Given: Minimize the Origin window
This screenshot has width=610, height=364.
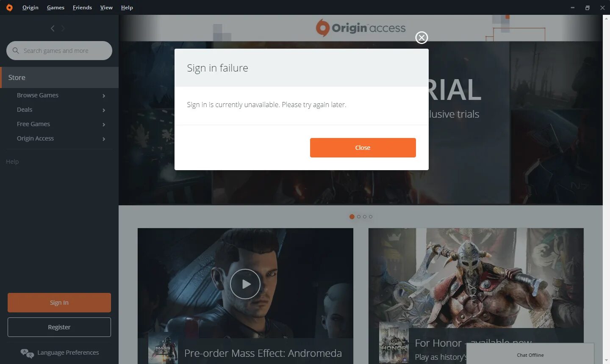Looking at the screenshot, I should pyautogui.click(x=572, y=8).
